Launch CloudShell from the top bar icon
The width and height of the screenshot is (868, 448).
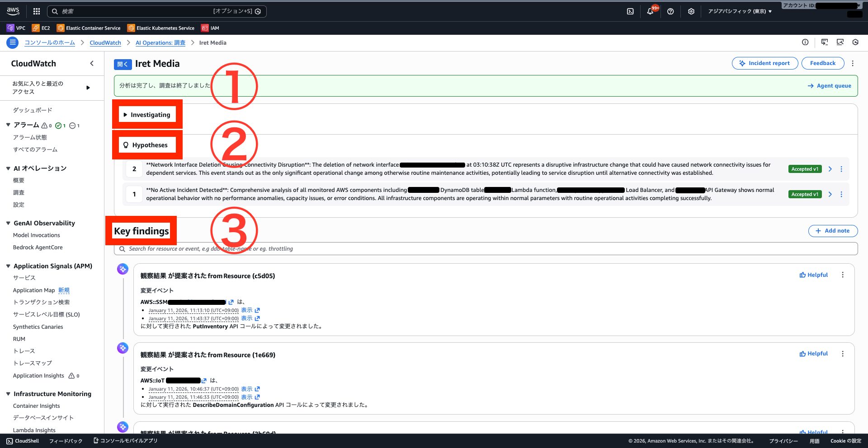630,11
